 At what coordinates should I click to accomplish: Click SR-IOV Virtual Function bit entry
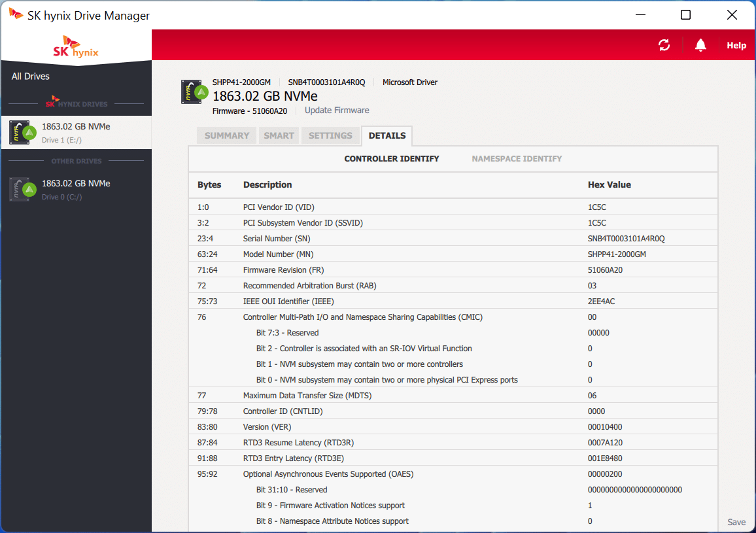[x=364, y=349]
